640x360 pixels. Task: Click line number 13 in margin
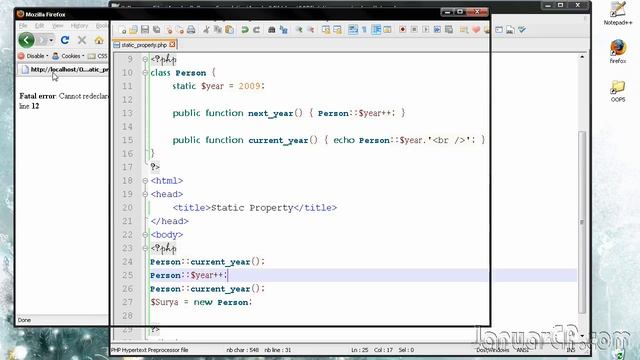pos(127,113)
